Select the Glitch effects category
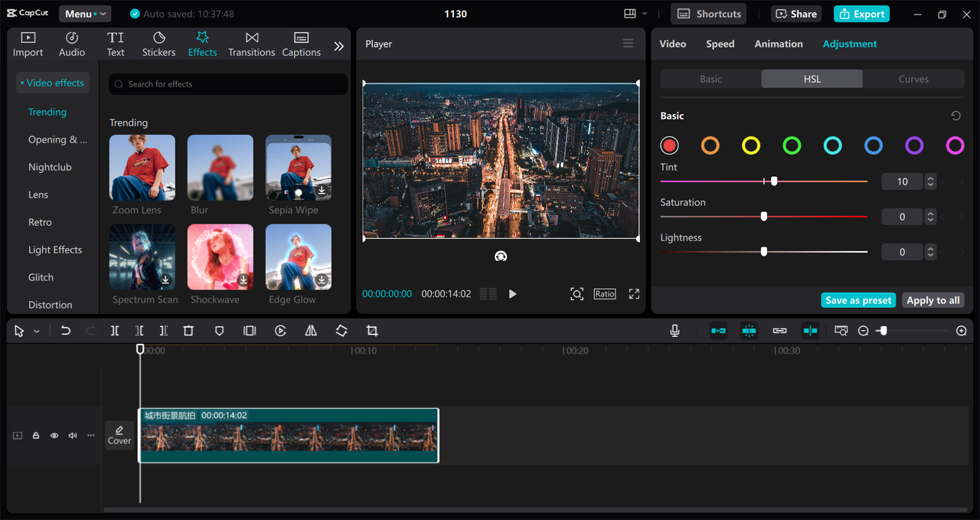 click(x=41, y=277)
